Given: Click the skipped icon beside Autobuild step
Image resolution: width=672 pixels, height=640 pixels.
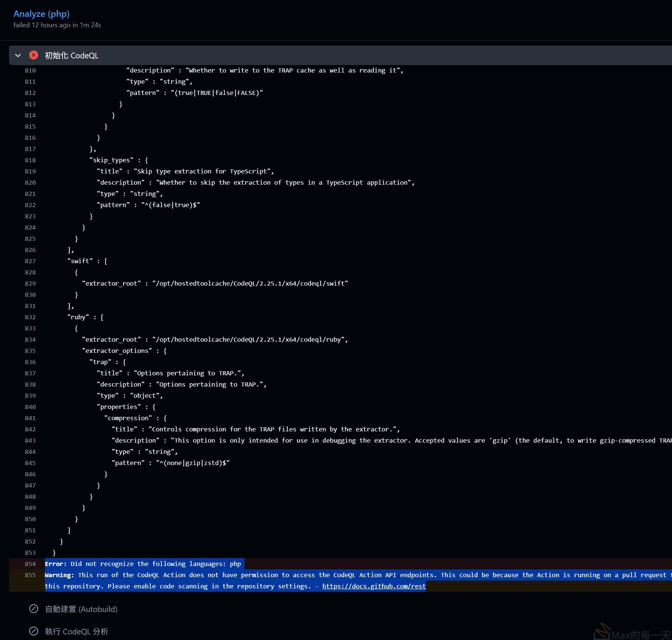Looking at the screenshot, I should click(34, 609).
